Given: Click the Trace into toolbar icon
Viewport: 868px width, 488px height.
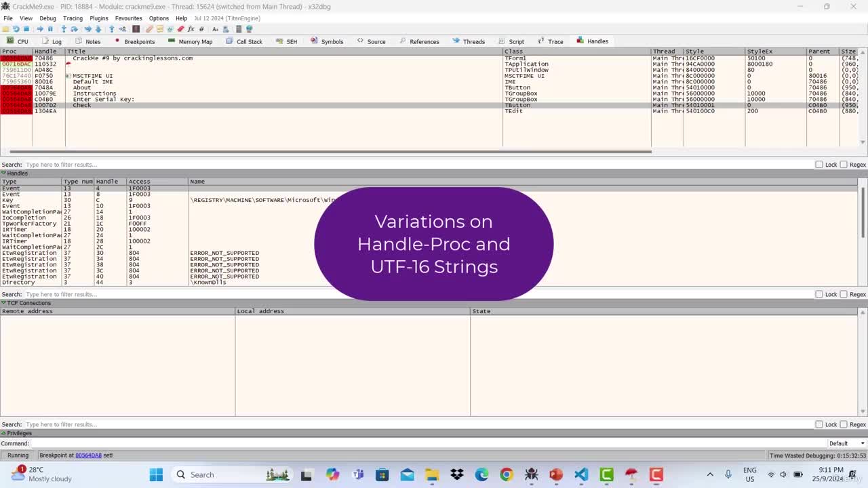Looking at the screenshot, I should click(87, 29).
